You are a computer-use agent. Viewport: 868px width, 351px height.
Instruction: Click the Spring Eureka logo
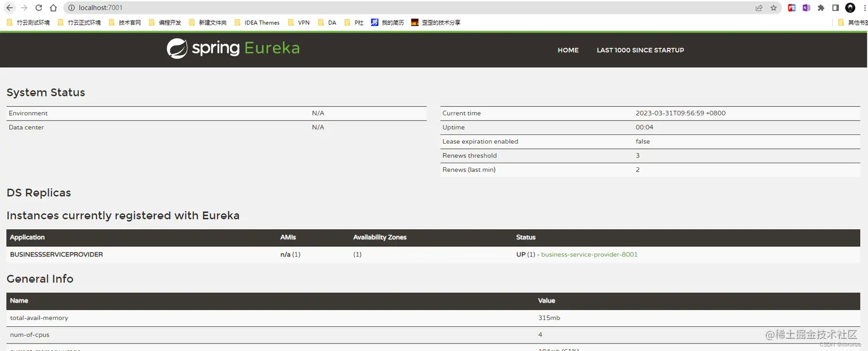point(233,48)
